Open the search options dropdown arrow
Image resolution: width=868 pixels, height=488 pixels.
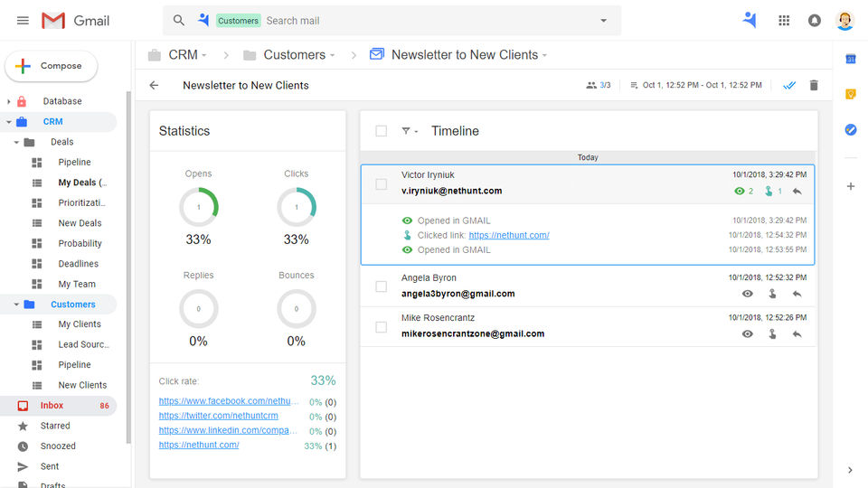coord(603,21)
